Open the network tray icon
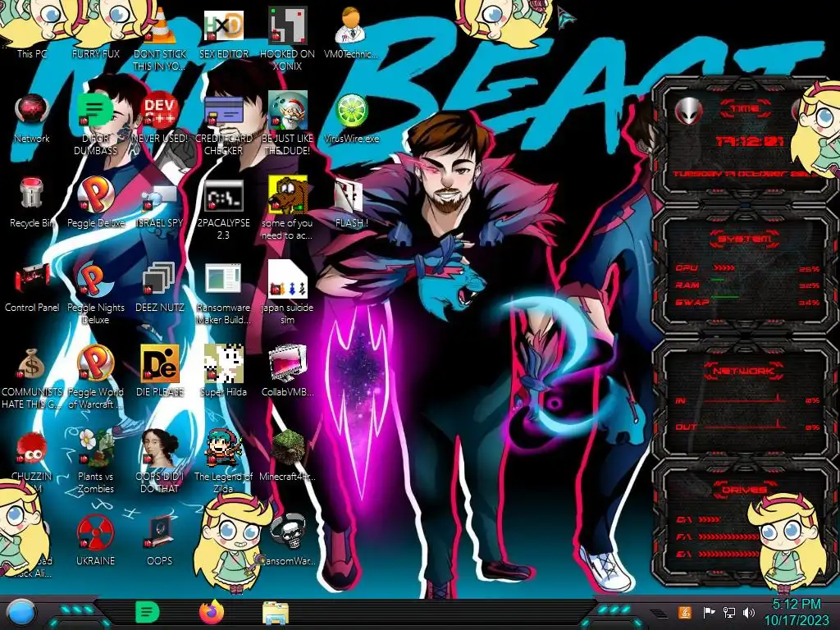The height and width of the screenshot is (630, 840). tap(729, 613)
